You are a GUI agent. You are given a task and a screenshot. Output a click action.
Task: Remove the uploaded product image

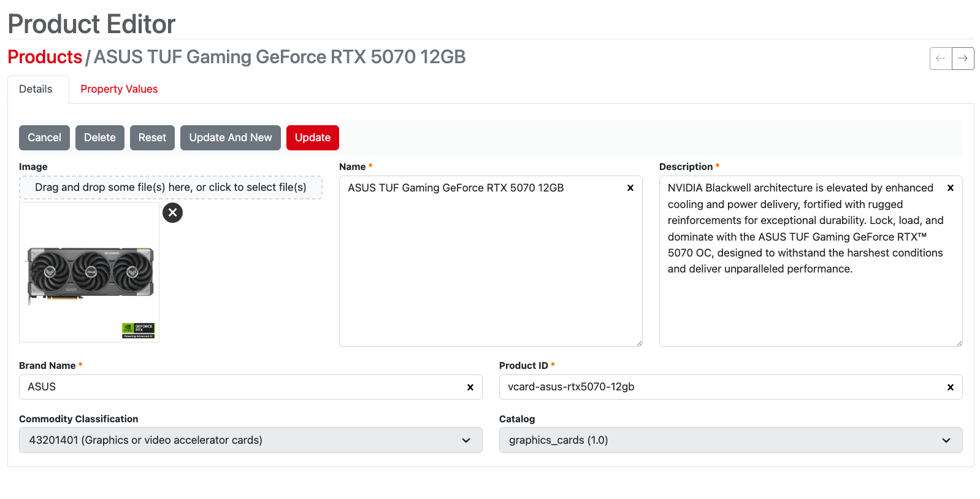click(x=172, y=212)
